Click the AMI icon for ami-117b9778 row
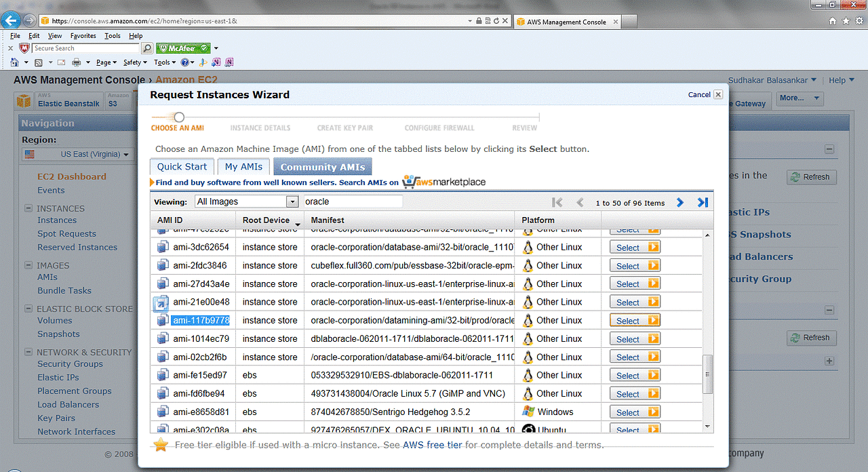This screenshot has height=472, width=868. pos(162,320)
